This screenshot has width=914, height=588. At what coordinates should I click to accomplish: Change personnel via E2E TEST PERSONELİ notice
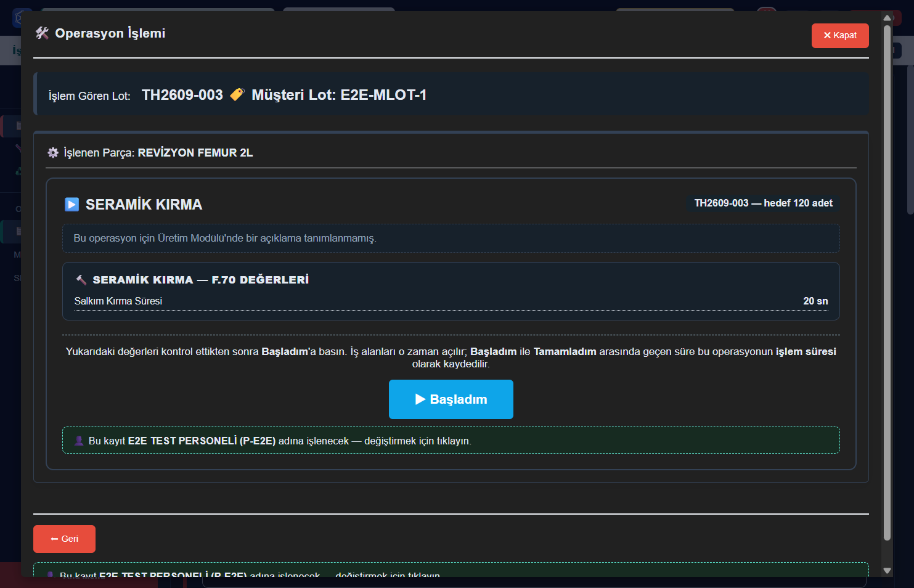(x=451, y=440)
